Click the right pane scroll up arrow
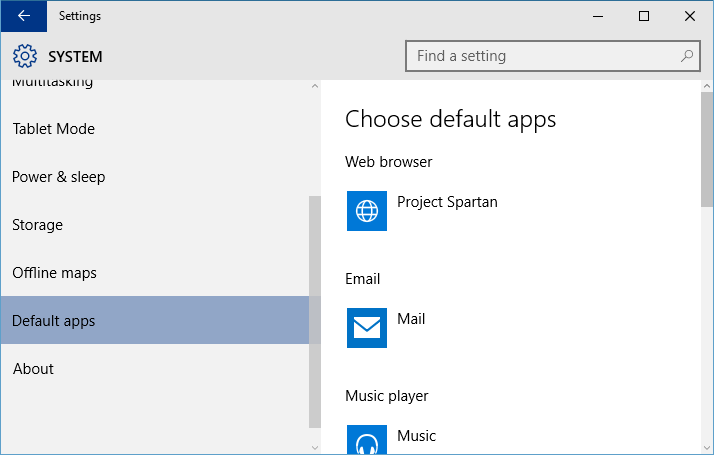The height and width of the screenshot is (455, 714). 707,87
